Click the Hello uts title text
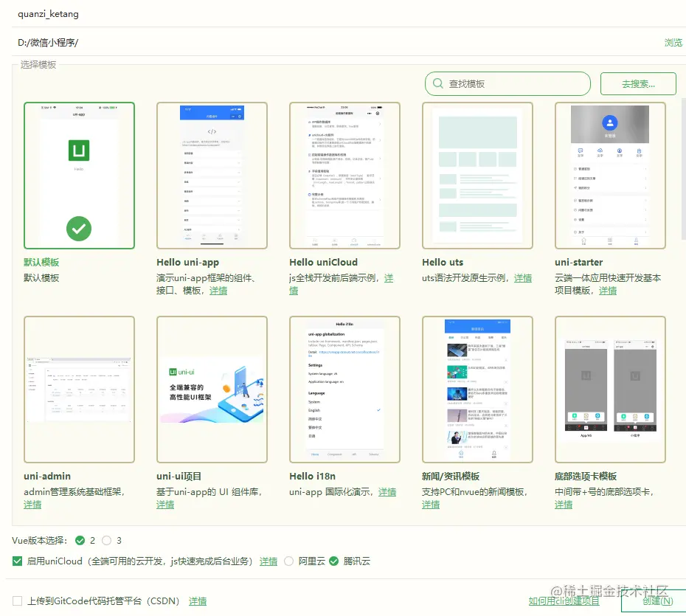686x616 pixels. (x=443, y=262)
